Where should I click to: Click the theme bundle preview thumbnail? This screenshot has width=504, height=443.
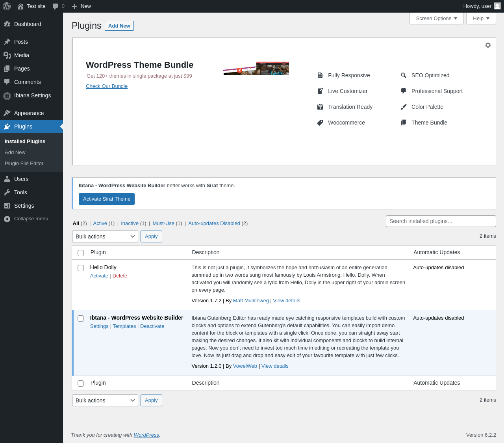tap(256, 68)
